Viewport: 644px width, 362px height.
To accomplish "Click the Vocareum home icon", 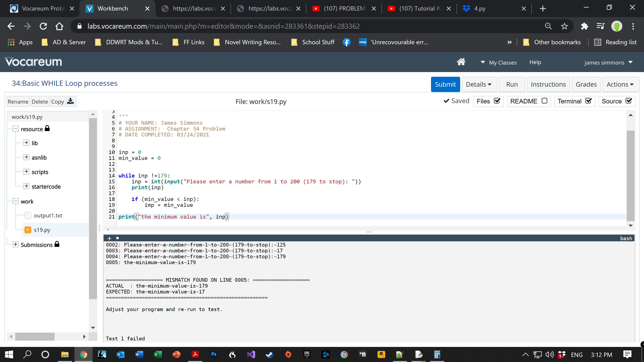I will (461, 62).
